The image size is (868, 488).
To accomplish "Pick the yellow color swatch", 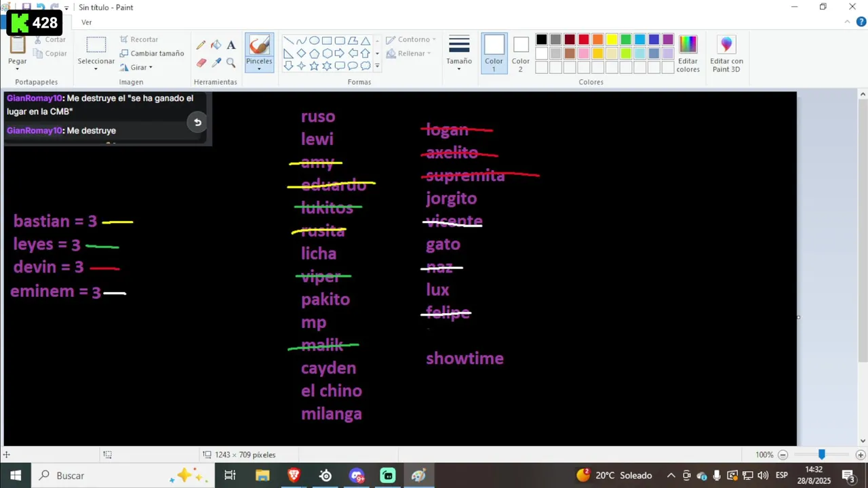I will point(612,39).
